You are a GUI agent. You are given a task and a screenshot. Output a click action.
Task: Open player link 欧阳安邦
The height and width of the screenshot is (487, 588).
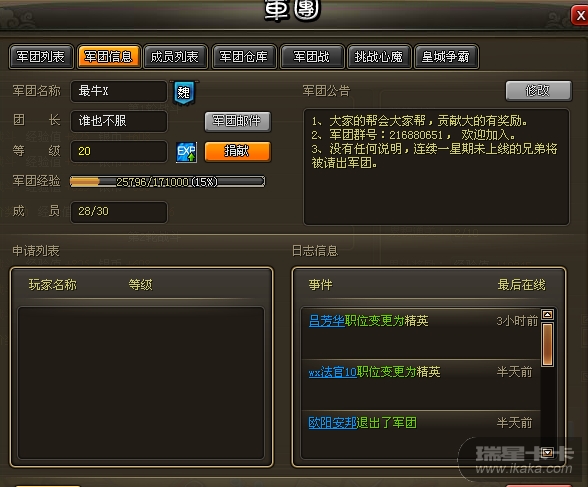[x=332, y=423]
